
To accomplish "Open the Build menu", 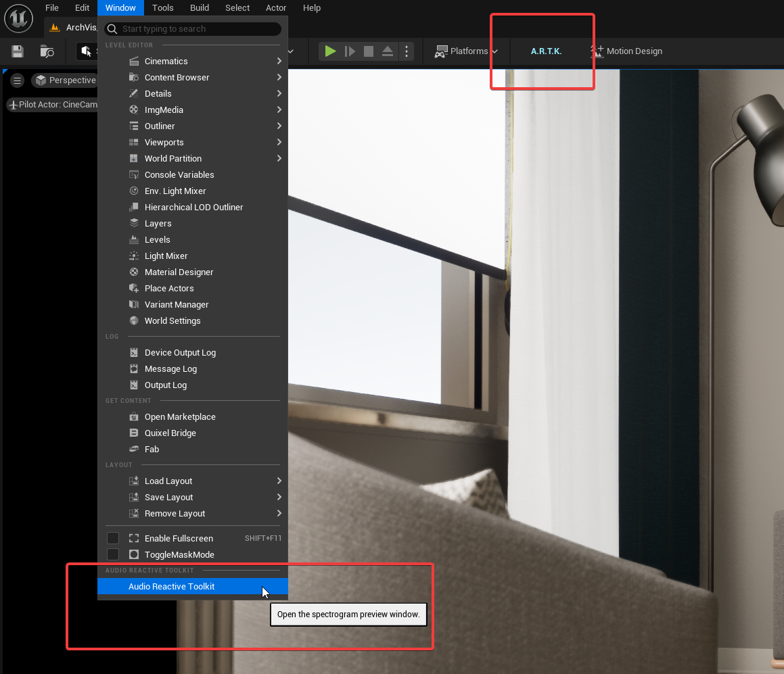I will tap(200, 8).
